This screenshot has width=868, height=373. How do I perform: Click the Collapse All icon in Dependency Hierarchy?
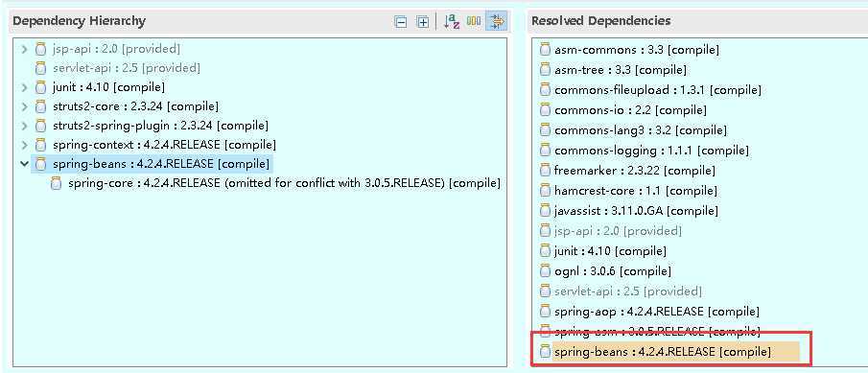point(400,22)
